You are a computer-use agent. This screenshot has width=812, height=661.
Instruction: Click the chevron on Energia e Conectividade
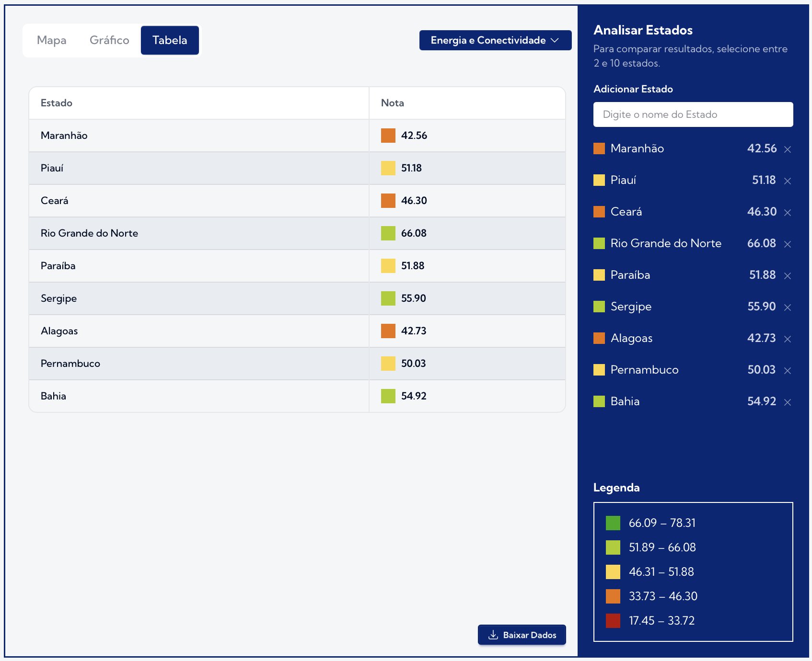[x=556, y=40]
